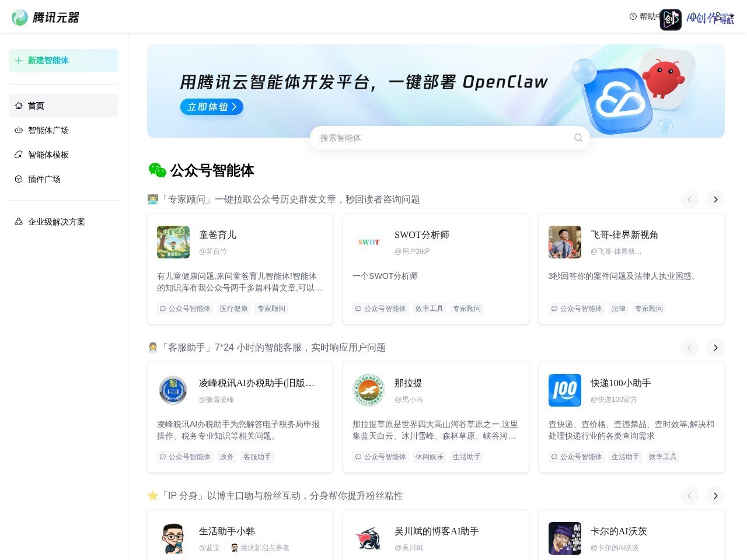Click the 医疗健康 tag on 童爸育儿 card

234,309
